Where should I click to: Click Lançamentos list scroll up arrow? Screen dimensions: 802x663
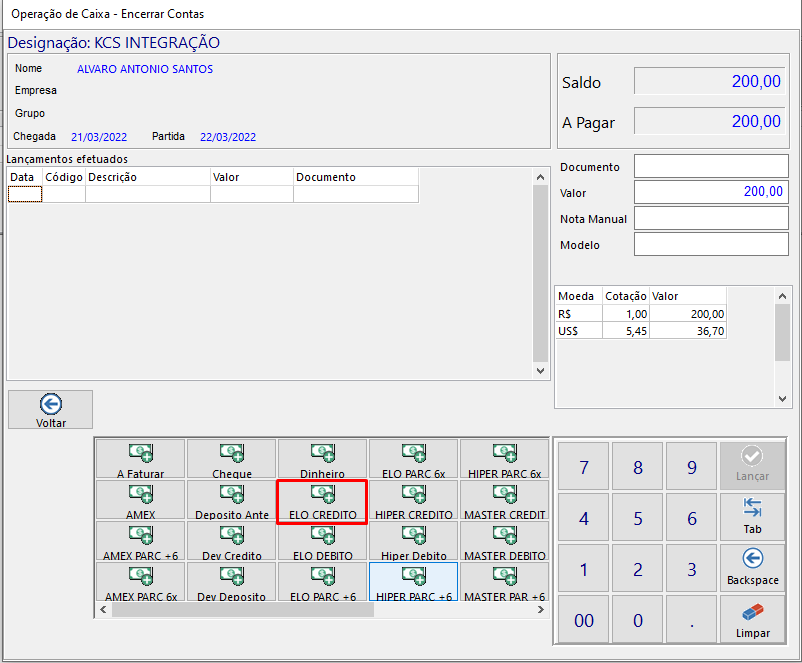pos(541,177)
